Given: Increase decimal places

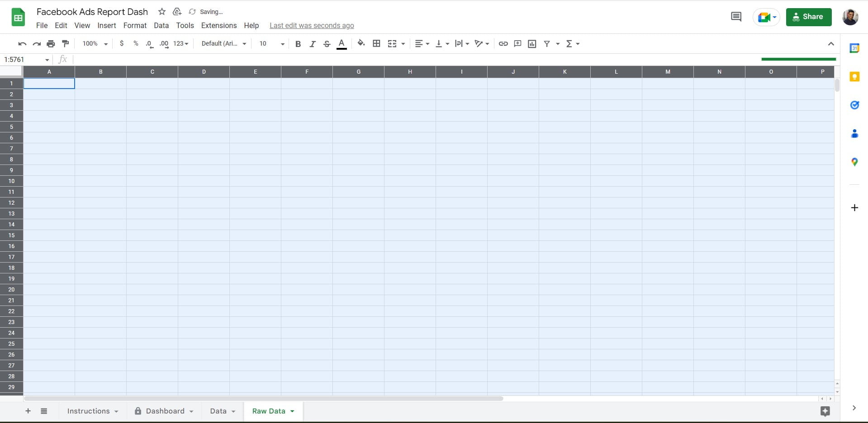Looking at the screenshot, I should (164, 44).
